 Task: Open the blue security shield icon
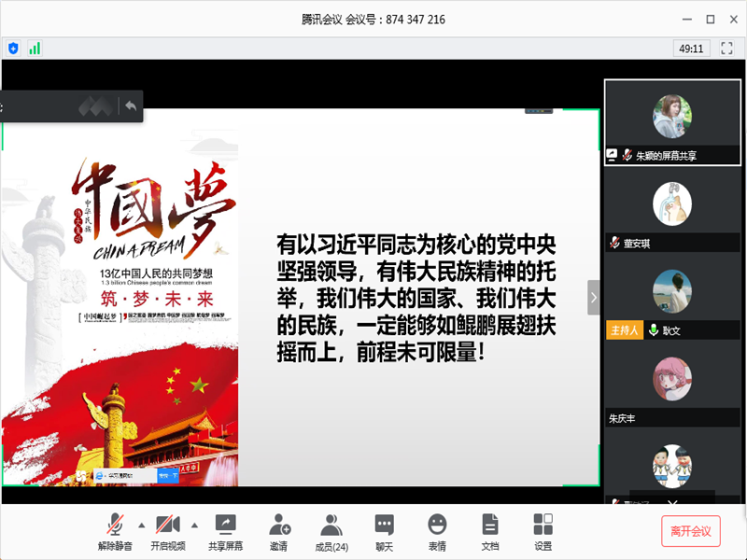coord(13,49)
